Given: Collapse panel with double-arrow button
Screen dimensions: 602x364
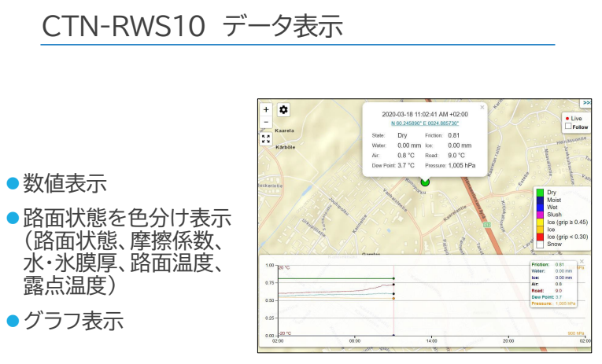Looking at the screenshot, I should click(585, 103).
